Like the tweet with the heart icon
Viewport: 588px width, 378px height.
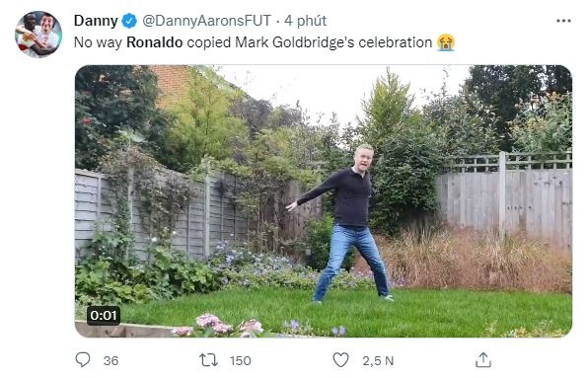point(340,360)
